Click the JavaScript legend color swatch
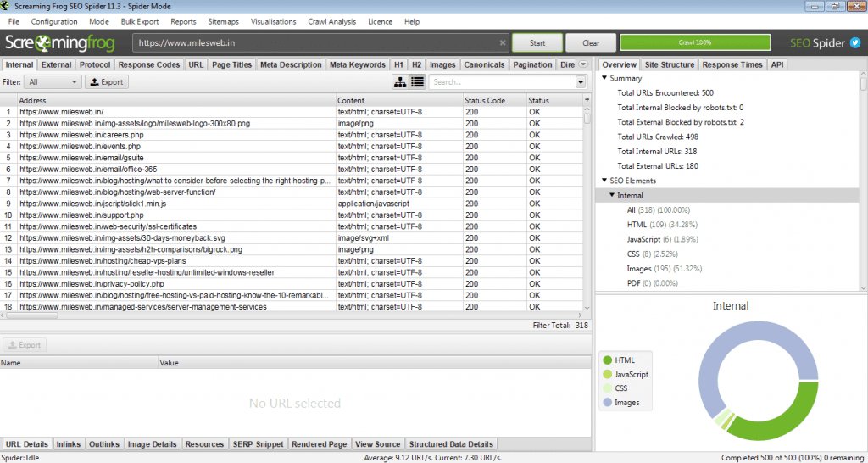868x463 pixels. point(607,375)
